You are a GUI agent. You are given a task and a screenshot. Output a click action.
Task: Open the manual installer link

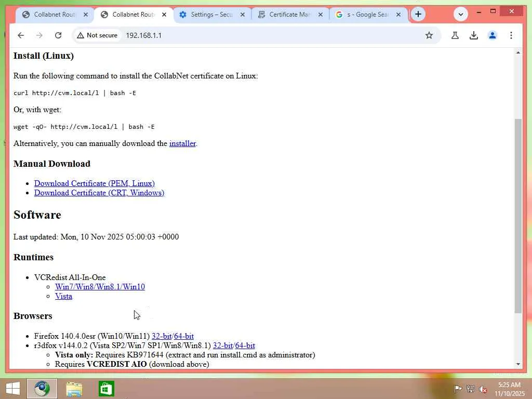click(x=182, y=143)
